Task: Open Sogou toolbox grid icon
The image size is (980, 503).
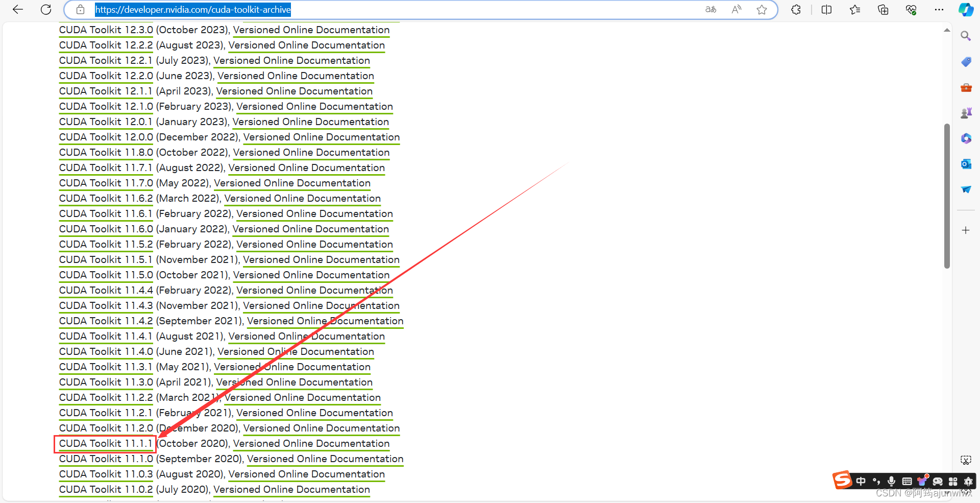Action: [953, 481]
